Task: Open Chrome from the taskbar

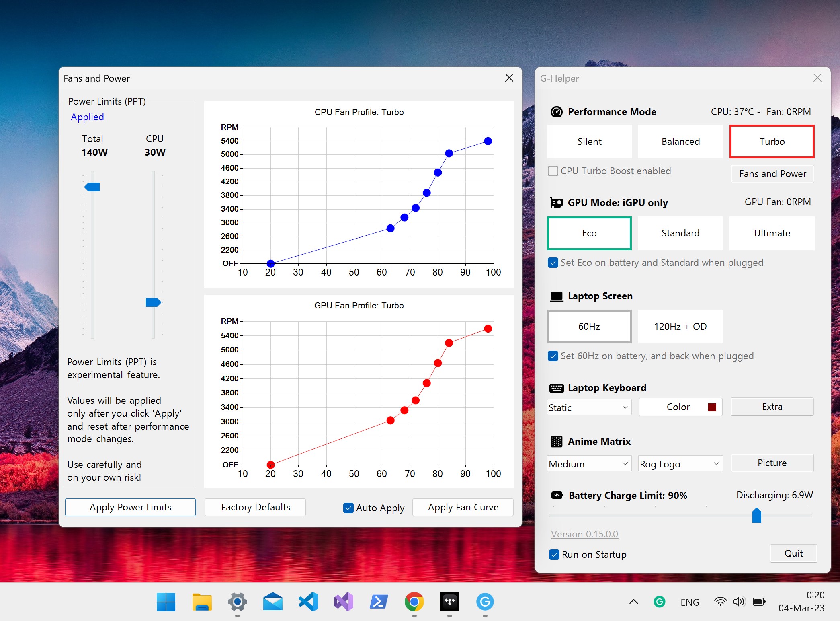Action: pos(414,602)
